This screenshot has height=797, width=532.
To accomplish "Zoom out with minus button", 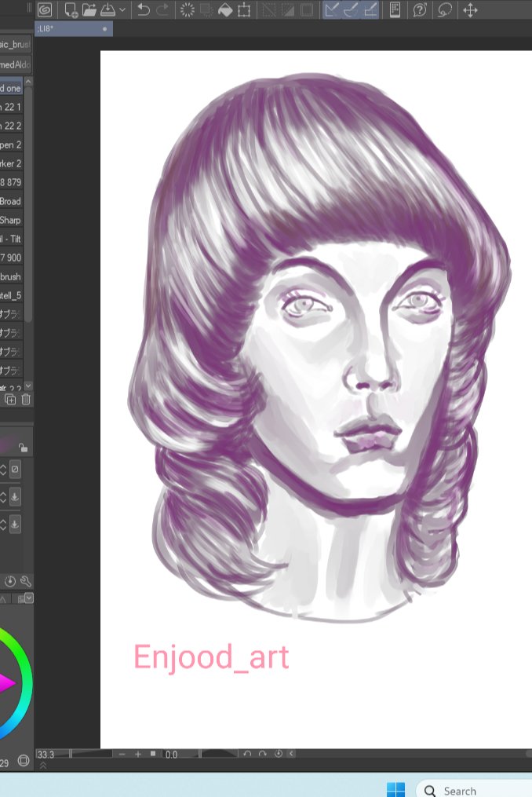I will pos(122,754).
